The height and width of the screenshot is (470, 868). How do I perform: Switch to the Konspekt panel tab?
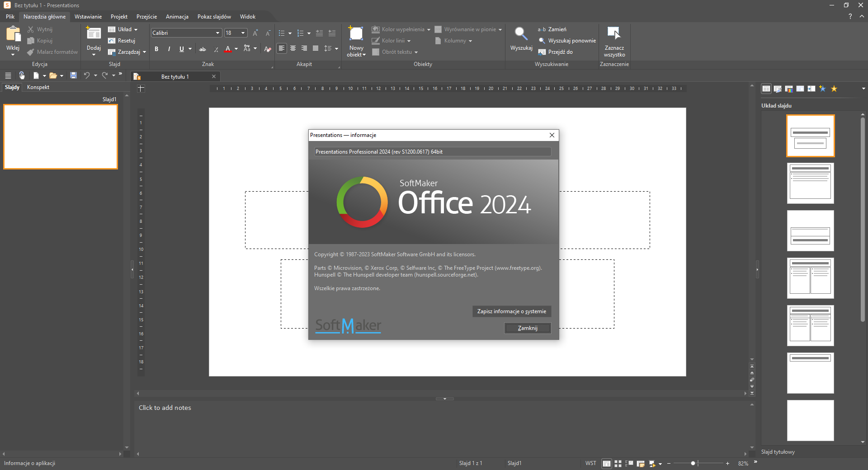coord(38,87)
